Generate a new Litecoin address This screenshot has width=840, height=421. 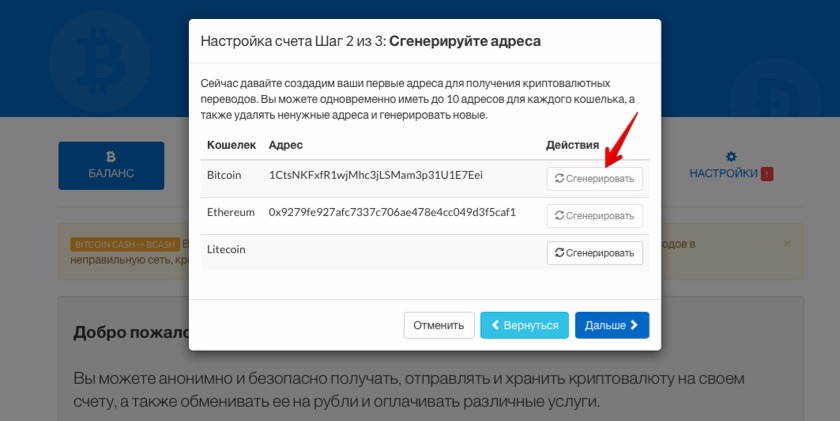tap(595, 253)
